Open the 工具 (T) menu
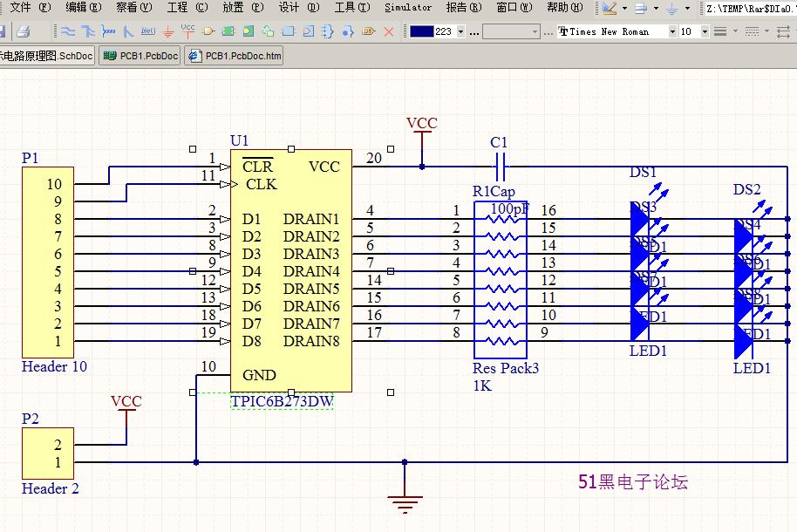 [x=351, y=8]
